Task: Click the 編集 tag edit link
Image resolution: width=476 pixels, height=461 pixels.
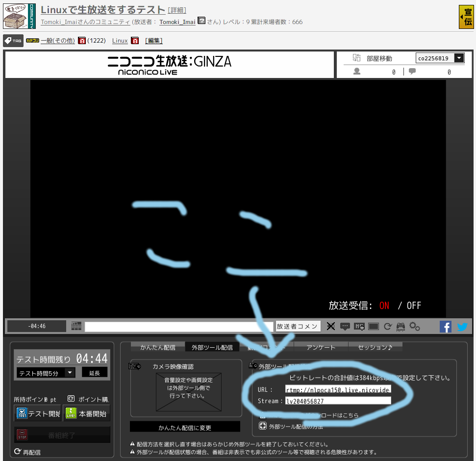Action: pos(153,40)
